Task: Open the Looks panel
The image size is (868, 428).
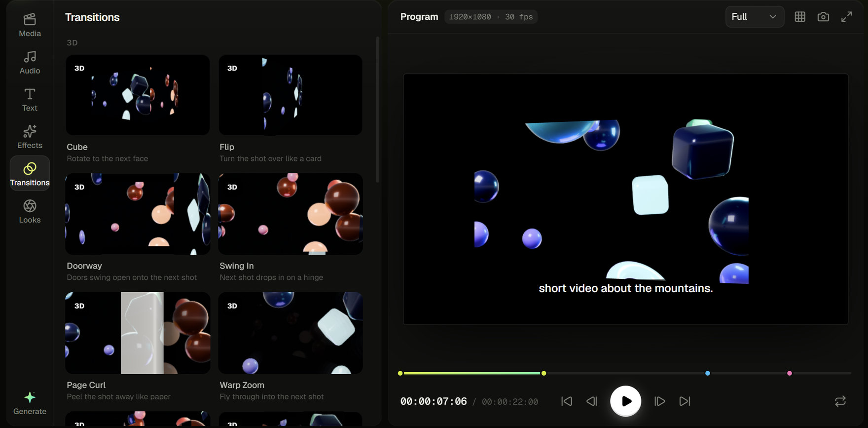Action: coord(30,212)
